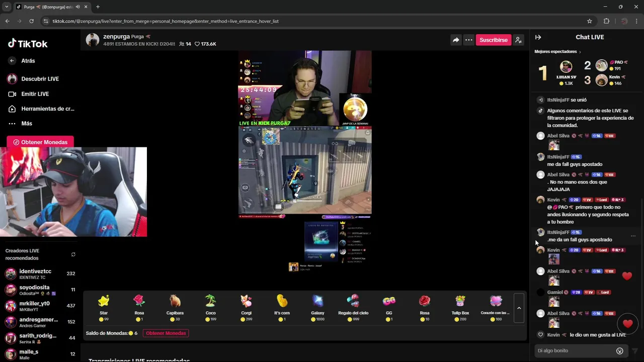The height and width of the screenshot is (362, 644).
Task: Click the share arrow icon
Action: 456,40
